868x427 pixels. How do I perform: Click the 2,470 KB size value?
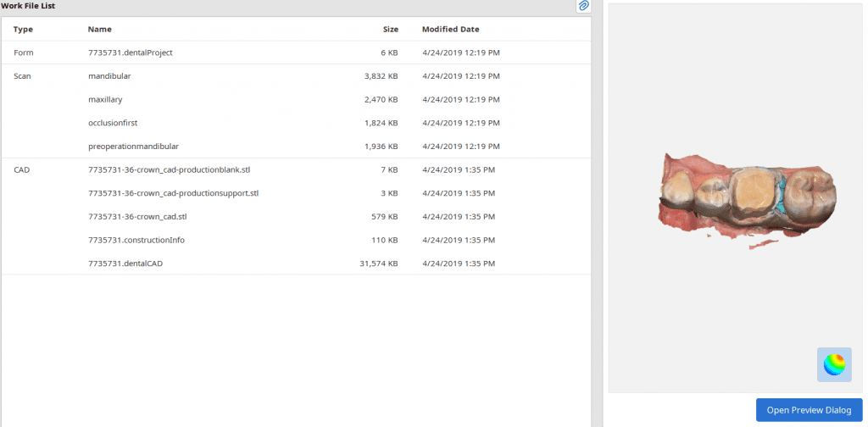click(x=381, y=100)
